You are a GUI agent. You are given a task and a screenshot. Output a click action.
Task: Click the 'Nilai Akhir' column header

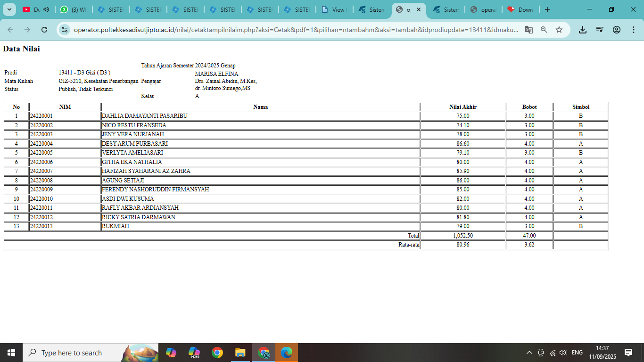[463, 107]
